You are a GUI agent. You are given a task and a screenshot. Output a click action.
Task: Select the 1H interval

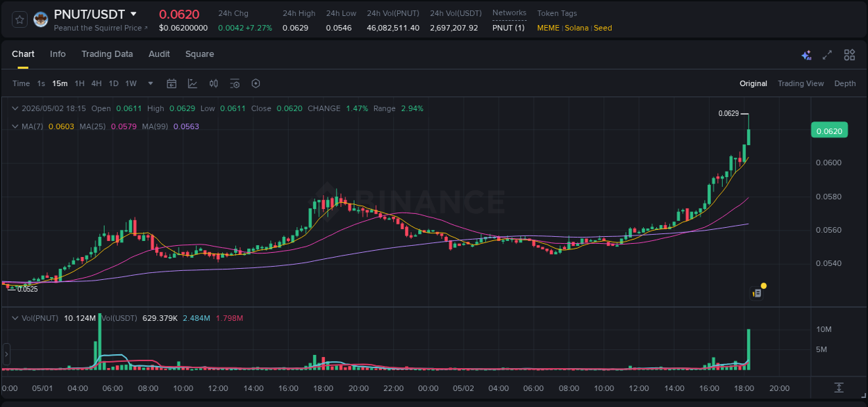79,83
